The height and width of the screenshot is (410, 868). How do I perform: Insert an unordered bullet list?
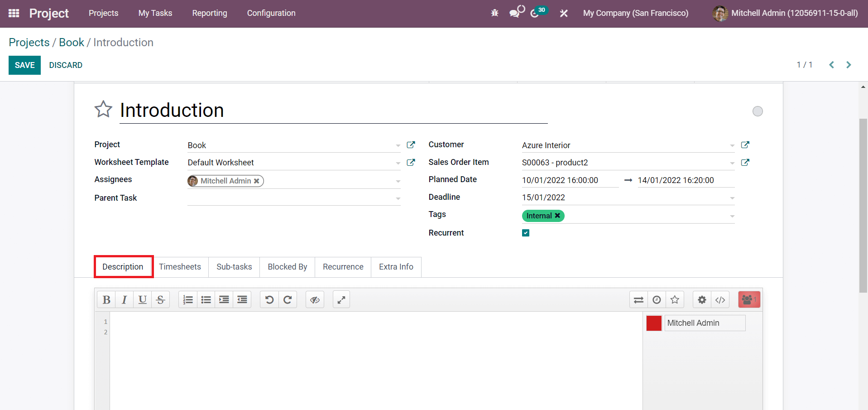[206, 299]
